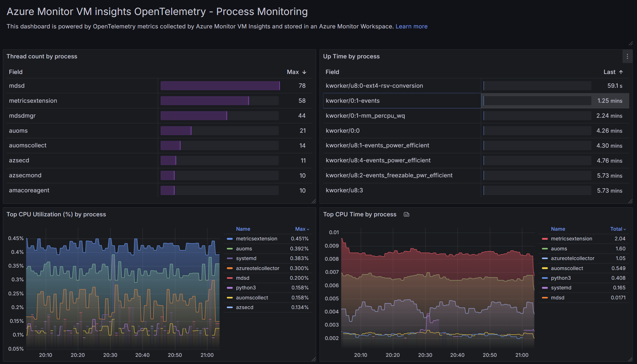
Task: Click the Top CPU Time panel description icon
Action: (x=406, y=214)
